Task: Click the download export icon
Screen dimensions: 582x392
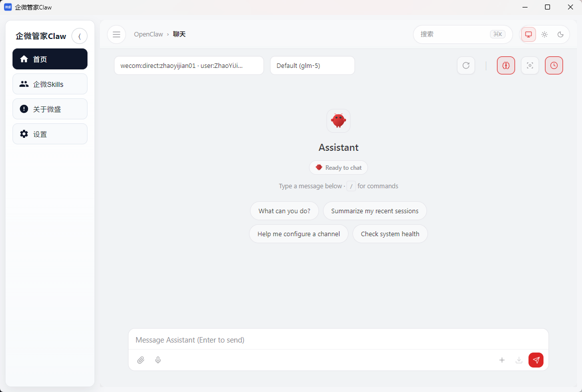Action: coord(519,360)
